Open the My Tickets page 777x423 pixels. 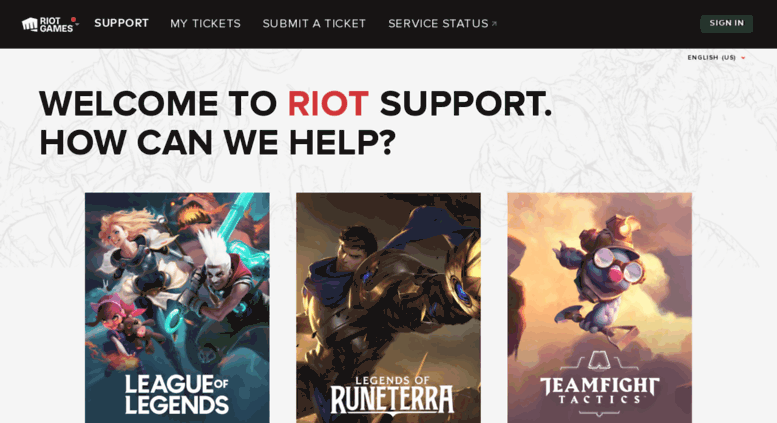[x=205, y=24]
